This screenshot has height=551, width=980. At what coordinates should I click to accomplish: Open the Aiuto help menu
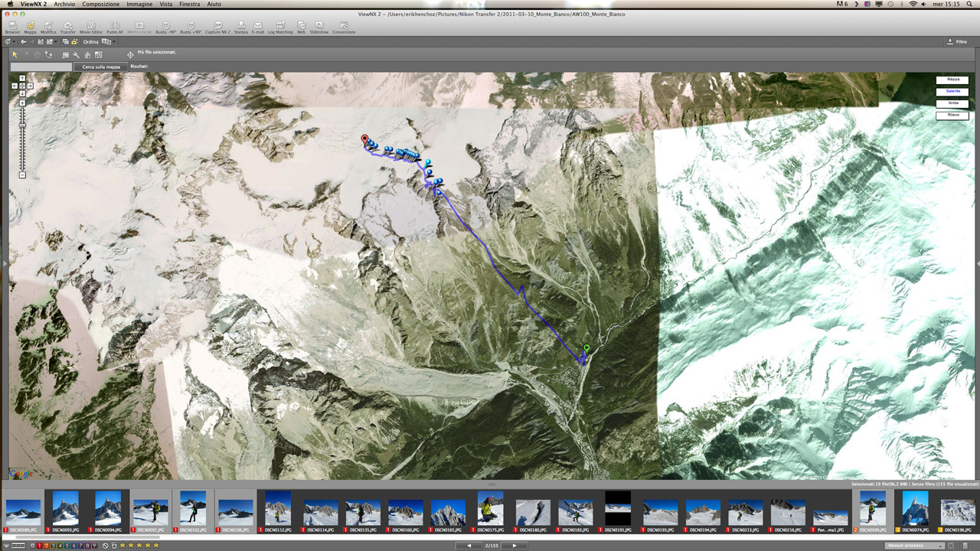tap(214, 5)
